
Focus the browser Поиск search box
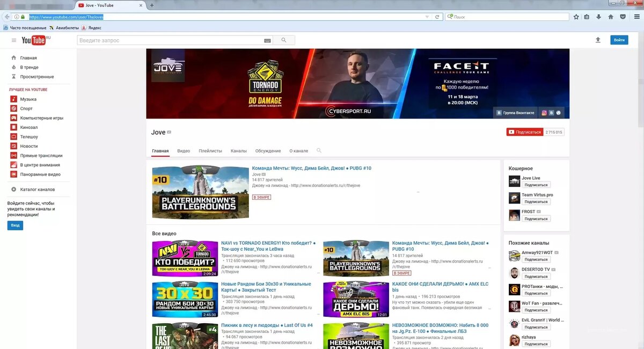pyautogui.click(x=507, y=17)
